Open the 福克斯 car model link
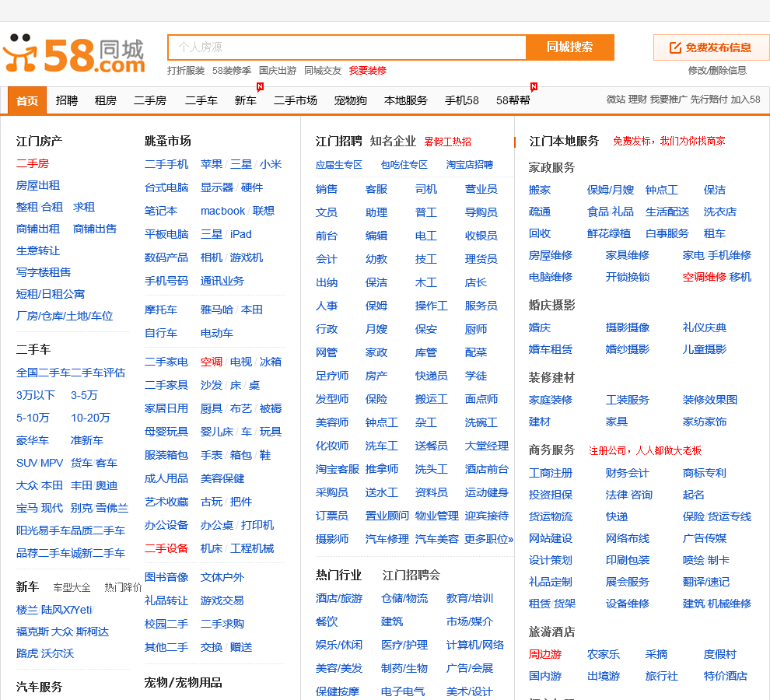Image resolution: width=770 pixels, height=700 pixels. point(33,632)
